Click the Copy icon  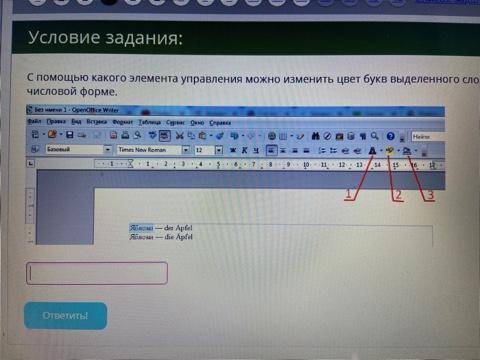191,136
